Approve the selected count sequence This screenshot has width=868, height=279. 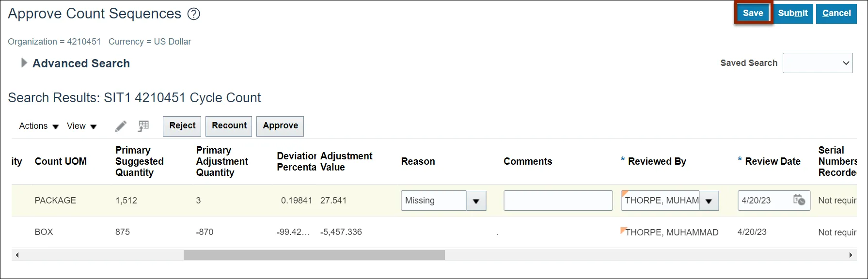[x=280, y=126]
